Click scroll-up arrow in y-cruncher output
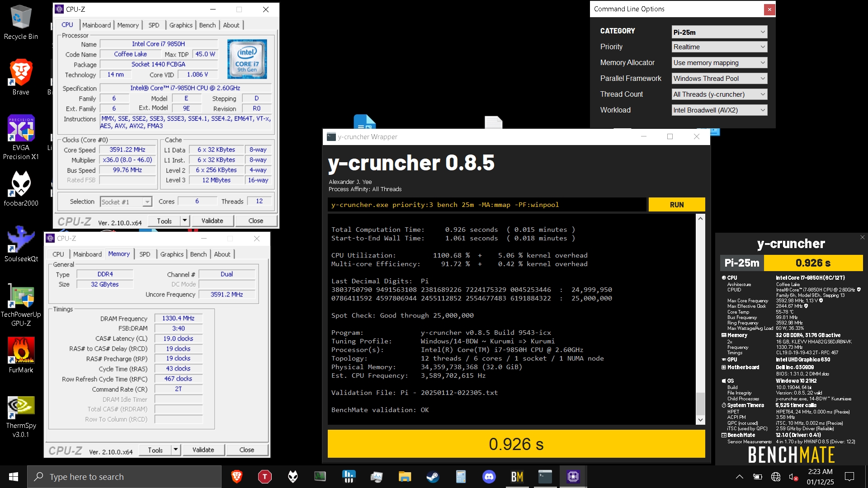Screen dimensions: 868x488 700,219
